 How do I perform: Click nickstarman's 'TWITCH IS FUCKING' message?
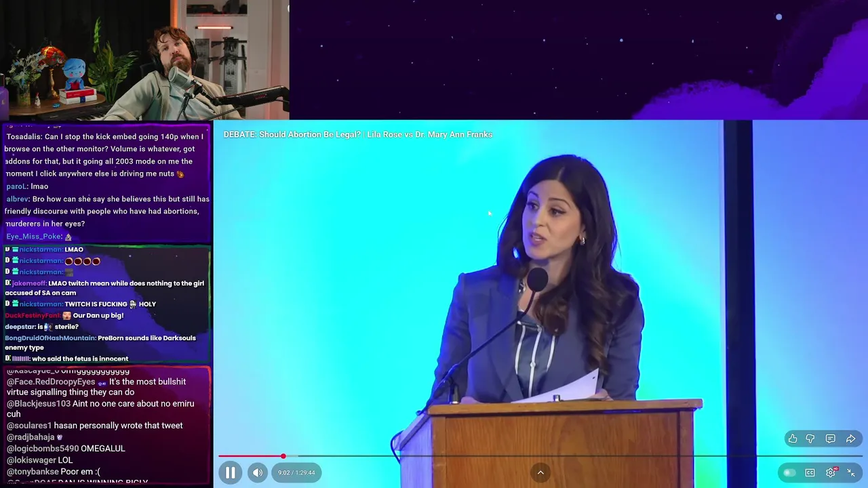coord(111,304)
